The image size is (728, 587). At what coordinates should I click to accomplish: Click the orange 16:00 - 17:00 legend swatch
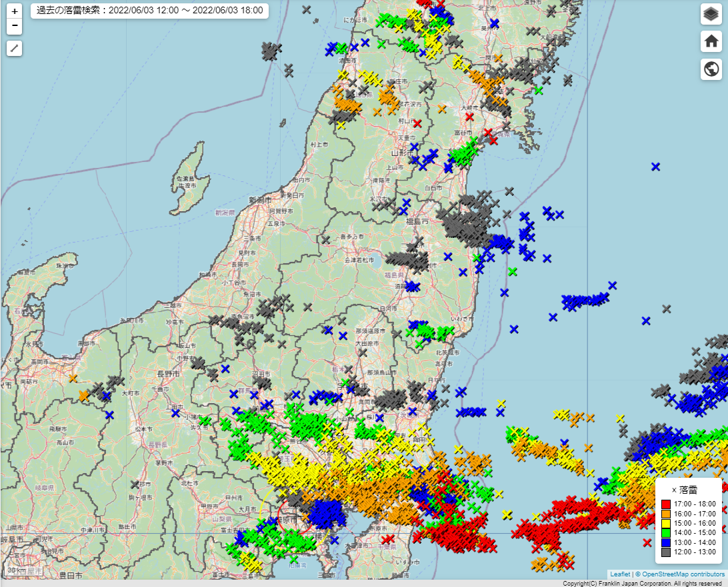point(666,514)
